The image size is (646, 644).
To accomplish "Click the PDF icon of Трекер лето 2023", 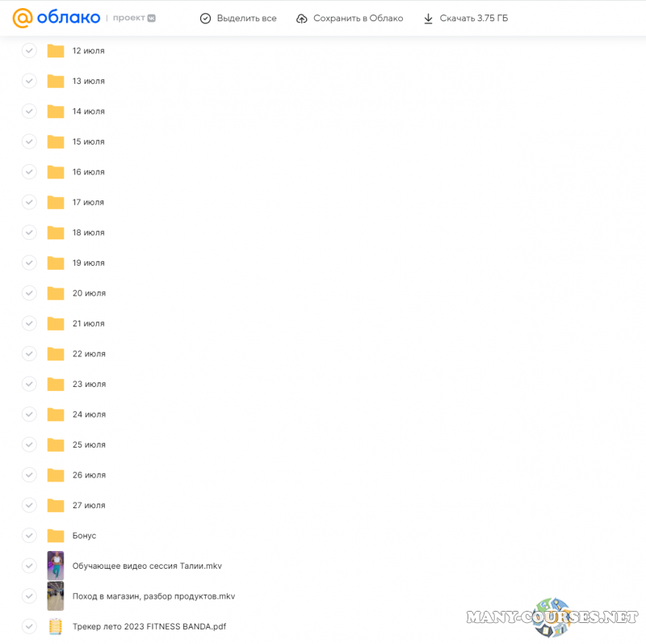I will click(x=55, y=626).
